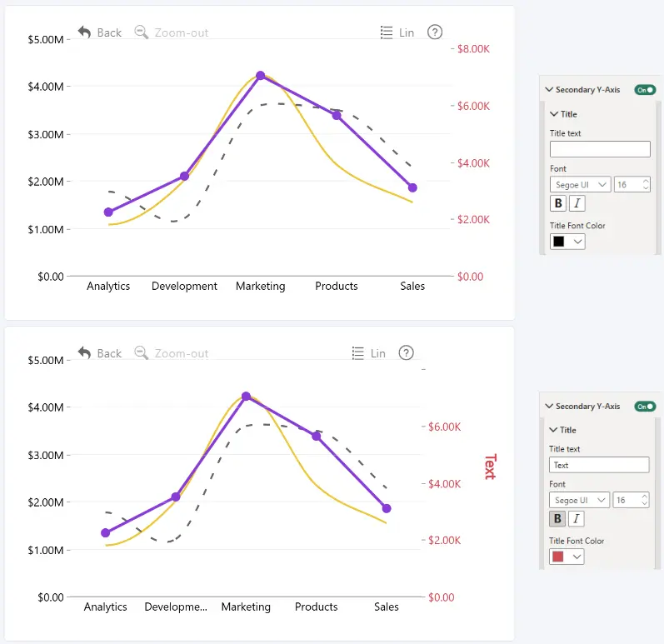Select the Products data point in bottom chart
Screen dimensions: 664x644
click(x=317, y=436)
